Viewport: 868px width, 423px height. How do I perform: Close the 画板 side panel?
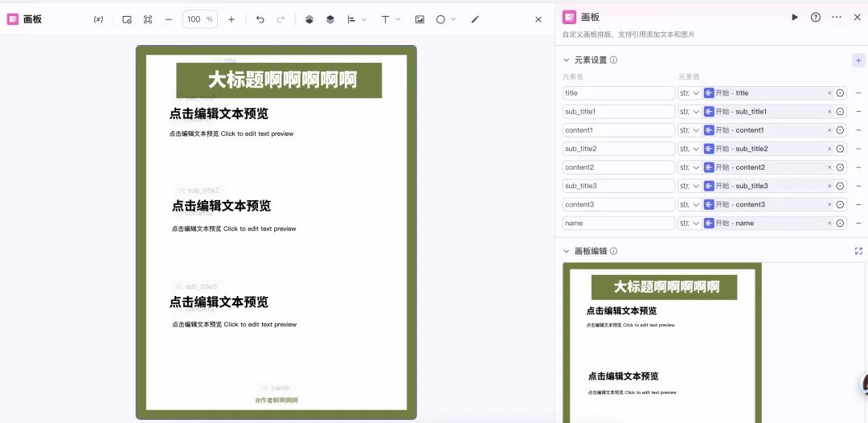click(x=857, y=17)
